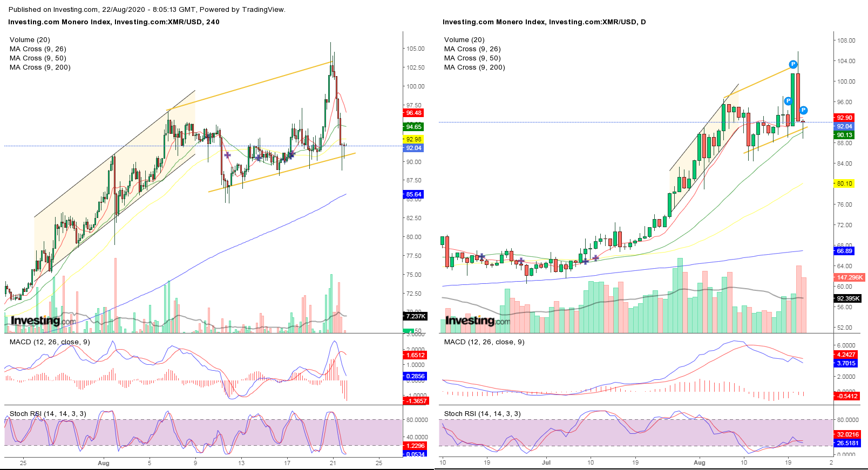Open Volume (20) legend on the left chart
868x470 pixels.
(30, 40)
